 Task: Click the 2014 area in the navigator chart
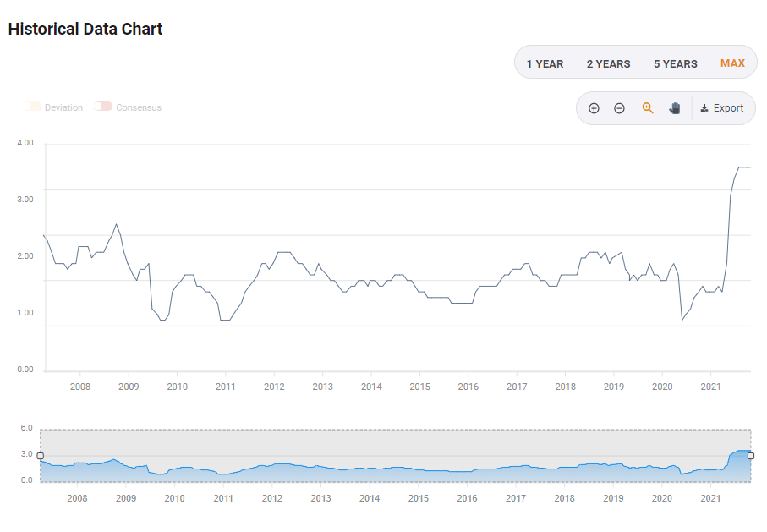tap(370, 470)
